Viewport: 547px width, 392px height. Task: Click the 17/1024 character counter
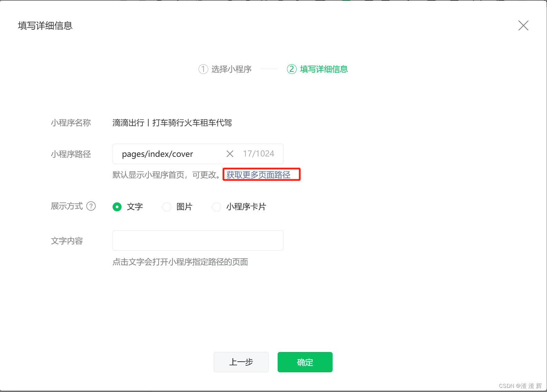pyautogui.click(x=258, y=154)
